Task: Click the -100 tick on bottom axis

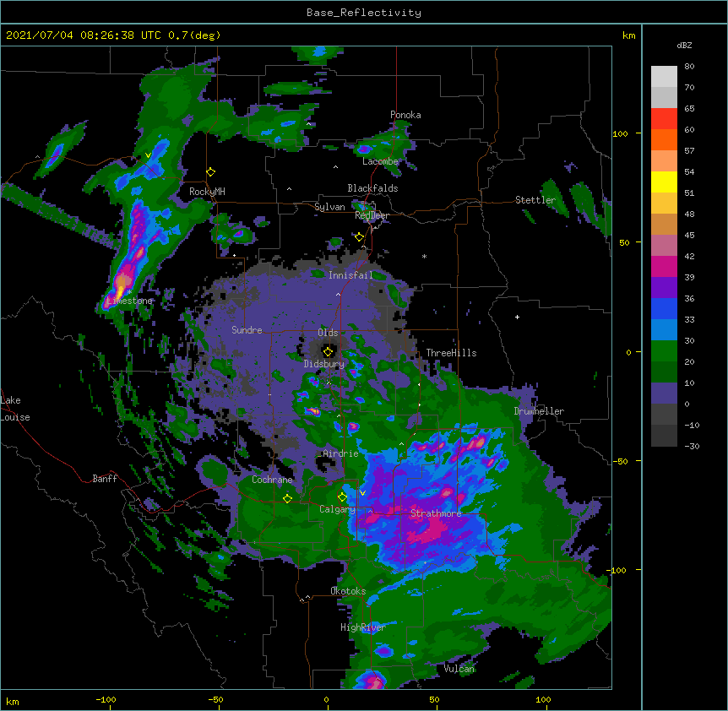Action: [x=106, y=699]
